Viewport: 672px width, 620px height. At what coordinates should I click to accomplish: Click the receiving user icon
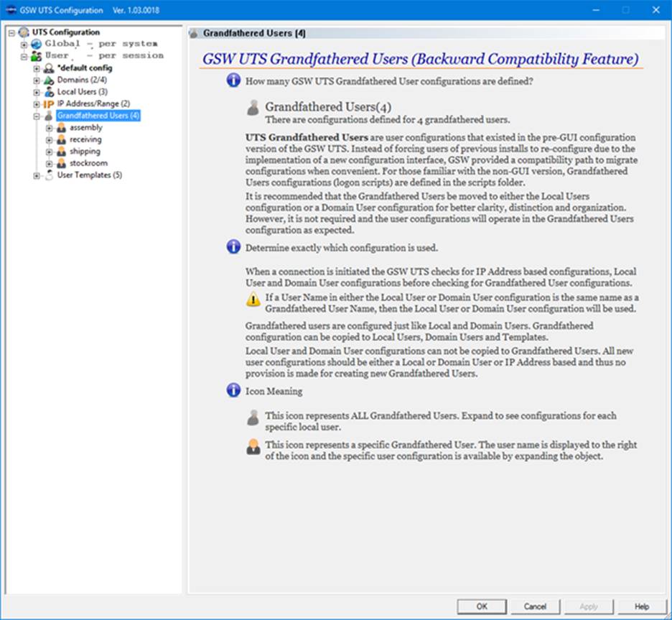coord(61,139)
